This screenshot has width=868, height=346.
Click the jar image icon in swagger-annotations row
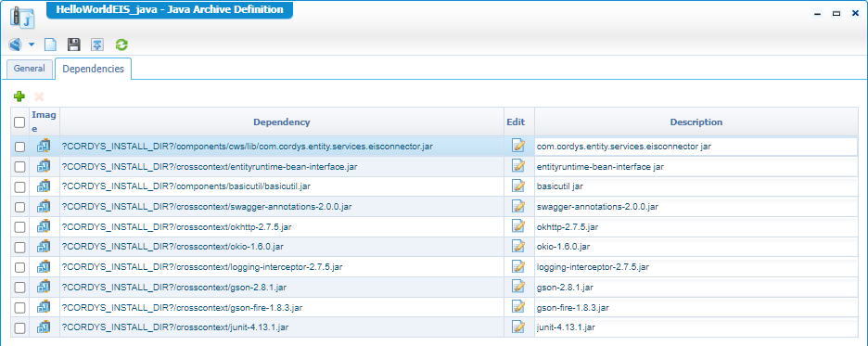click(x=44, y=207)
